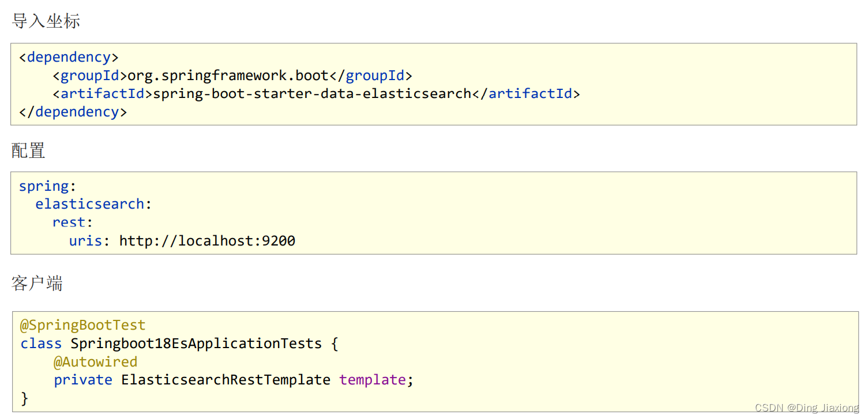868x419 pixels.
Task: Click the artifactId spring-boot-starter-data-elasticsearch text
Action: point(312,93)
